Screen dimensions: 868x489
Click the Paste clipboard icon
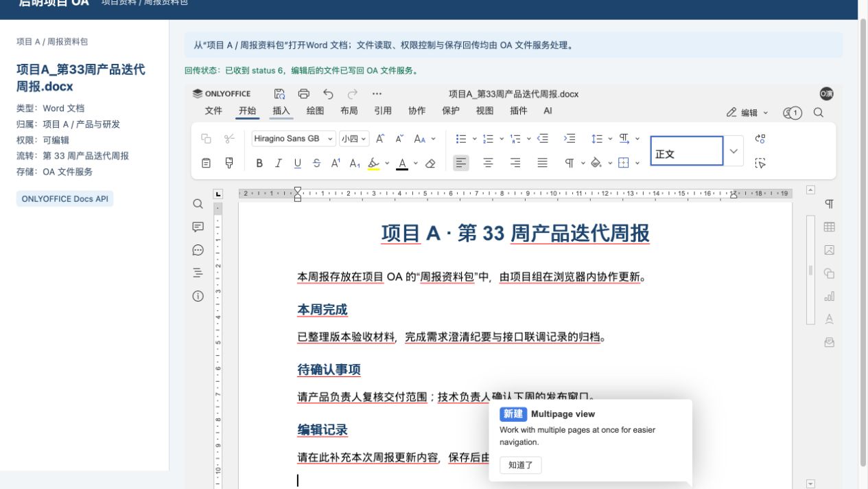(x=206, y=163)
